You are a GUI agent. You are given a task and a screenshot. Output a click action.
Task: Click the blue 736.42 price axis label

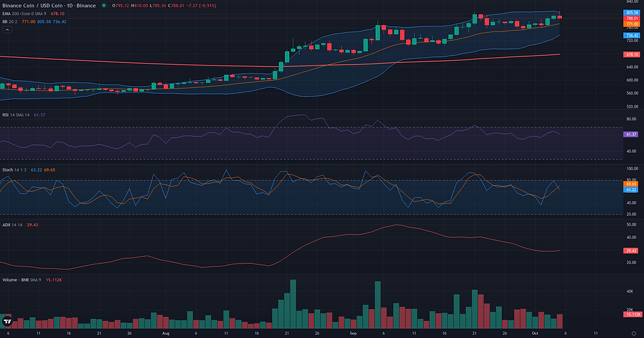tap(632, 35)
